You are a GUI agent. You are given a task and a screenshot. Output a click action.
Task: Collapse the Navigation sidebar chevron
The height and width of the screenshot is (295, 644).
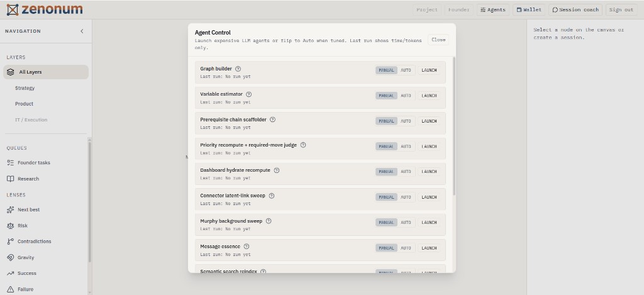(82, 31)
